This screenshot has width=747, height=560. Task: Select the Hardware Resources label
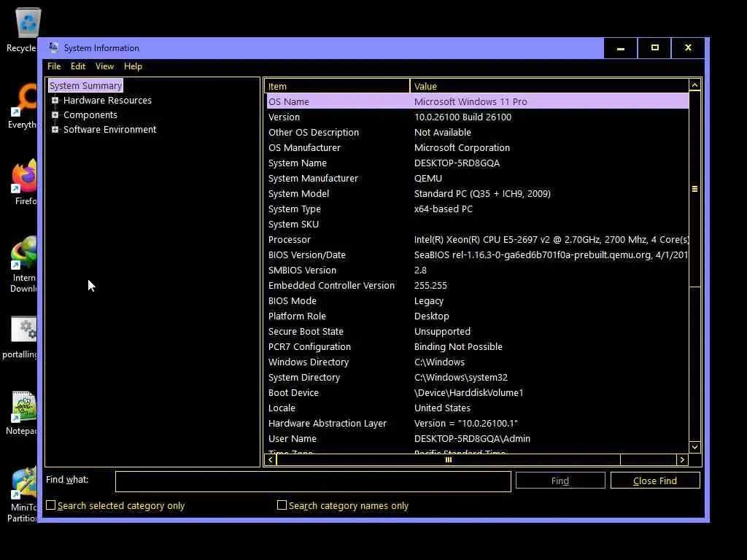108,101
